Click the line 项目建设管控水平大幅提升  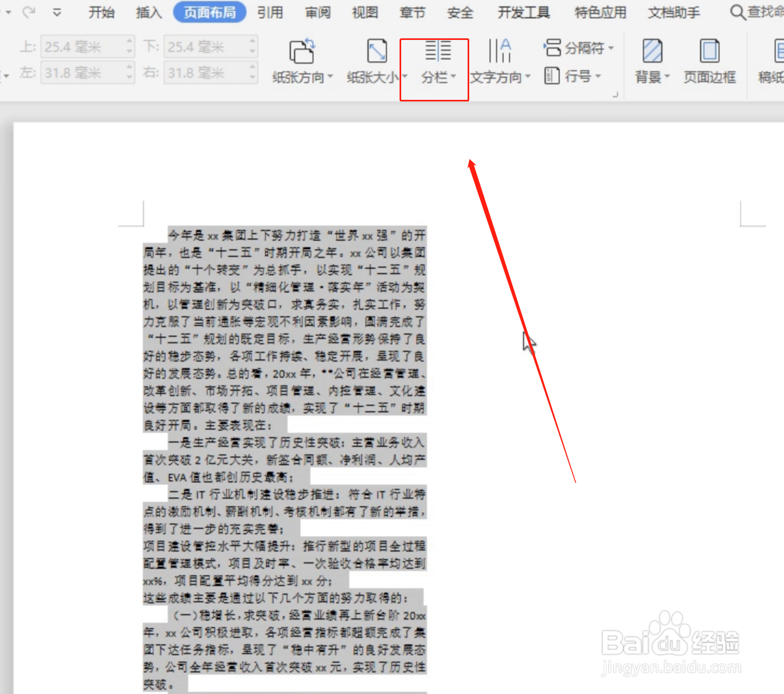tap(285, 546)
